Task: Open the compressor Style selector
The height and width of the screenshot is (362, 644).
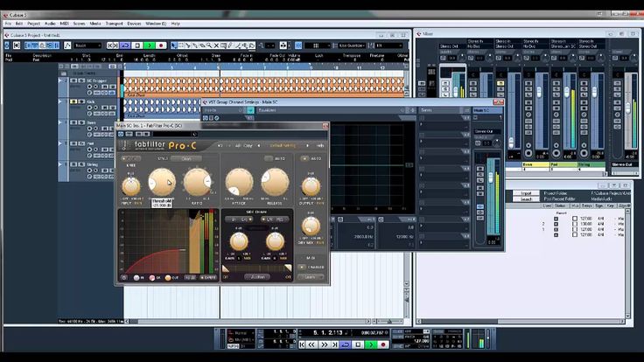Action: pos(185,159)
